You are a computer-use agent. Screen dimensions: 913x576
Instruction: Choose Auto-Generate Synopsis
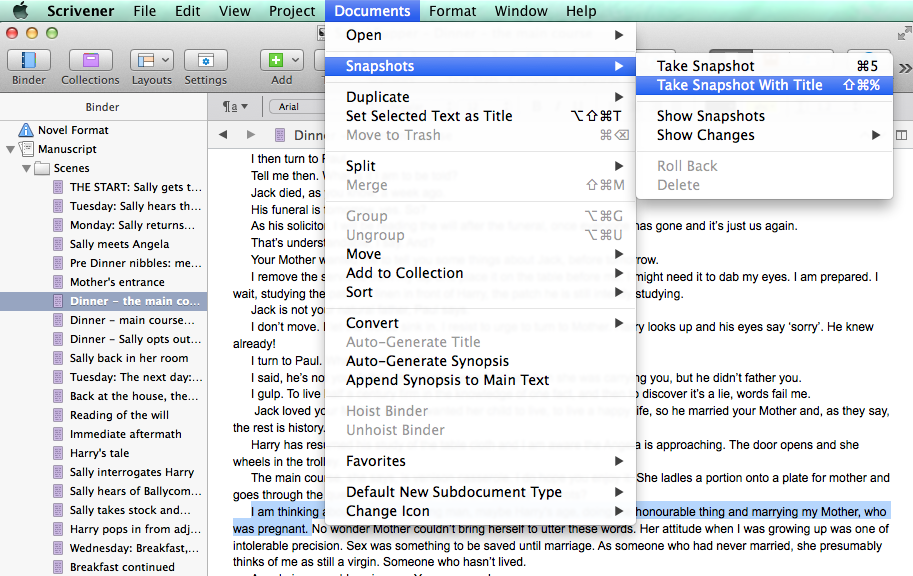click(x=480, y=361)
